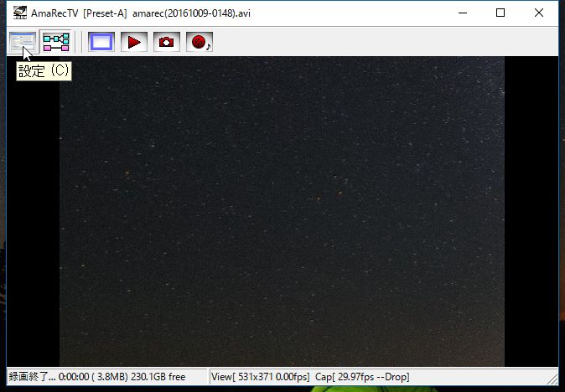Close the AmaRecTV window
Viewport: 565px width, 392px height.
539,13
